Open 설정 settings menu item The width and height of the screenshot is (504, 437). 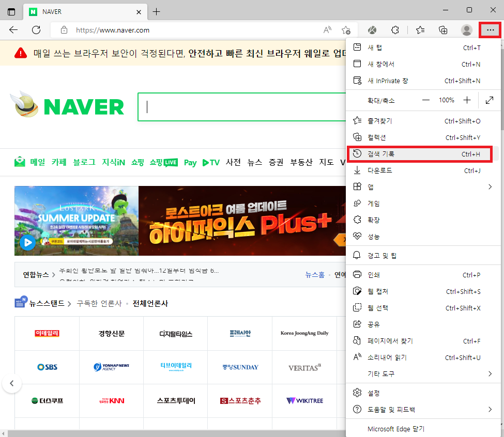[423, 393]
